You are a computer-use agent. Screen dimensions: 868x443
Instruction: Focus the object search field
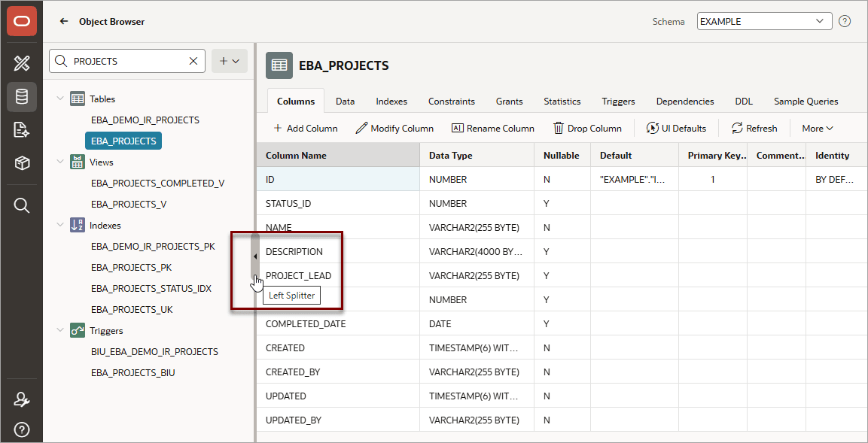[127, 61]
